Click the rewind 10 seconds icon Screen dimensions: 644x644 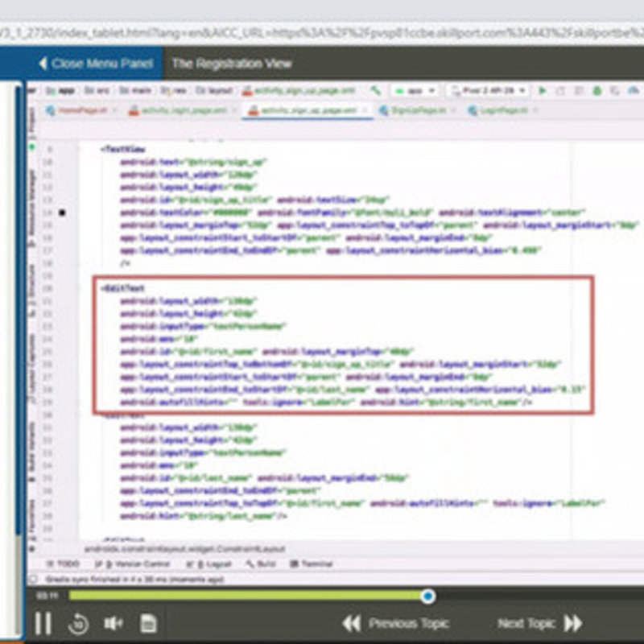78,624
